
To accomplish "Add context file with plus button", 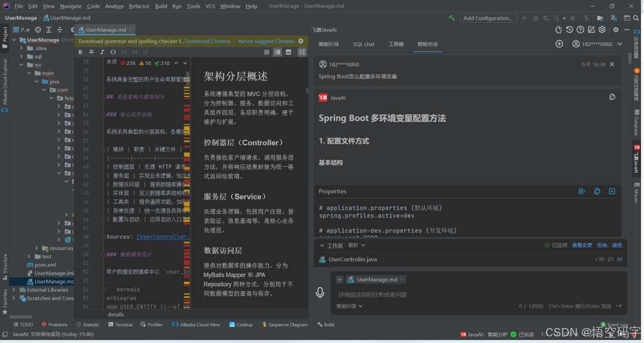I will click(x=339, y=279).
